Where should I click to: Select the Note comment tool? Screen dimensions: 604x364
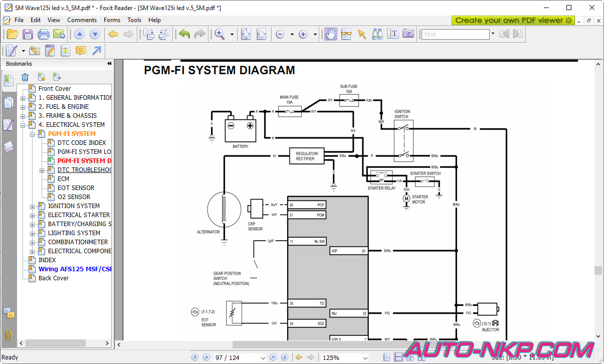(81, 51)
